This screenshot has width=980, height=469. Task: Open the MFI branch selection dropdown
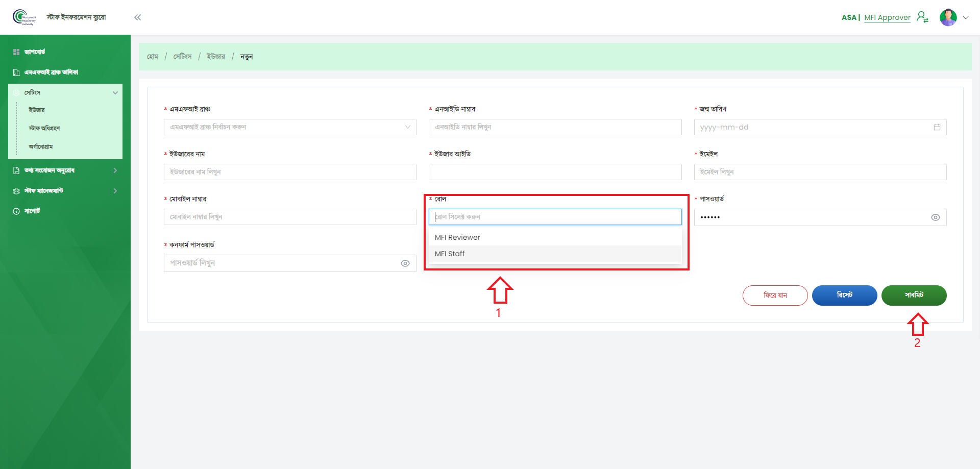tap(289, 127)
